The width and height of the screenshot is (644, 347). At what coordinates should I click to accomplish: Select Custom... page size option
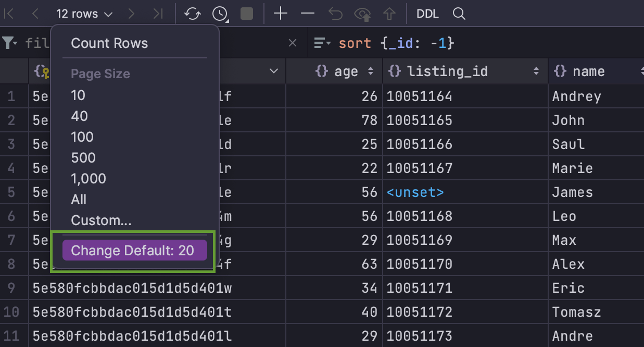(101, 220)
